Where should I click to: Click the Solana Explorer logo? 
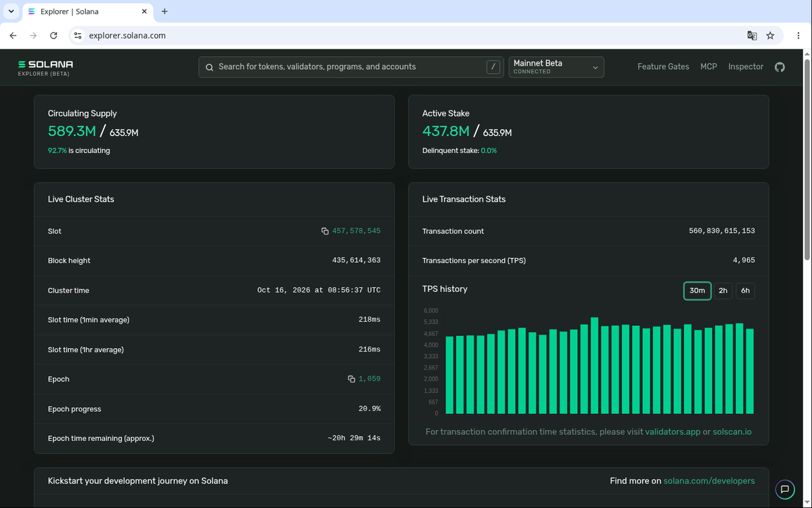click(45, 67)
